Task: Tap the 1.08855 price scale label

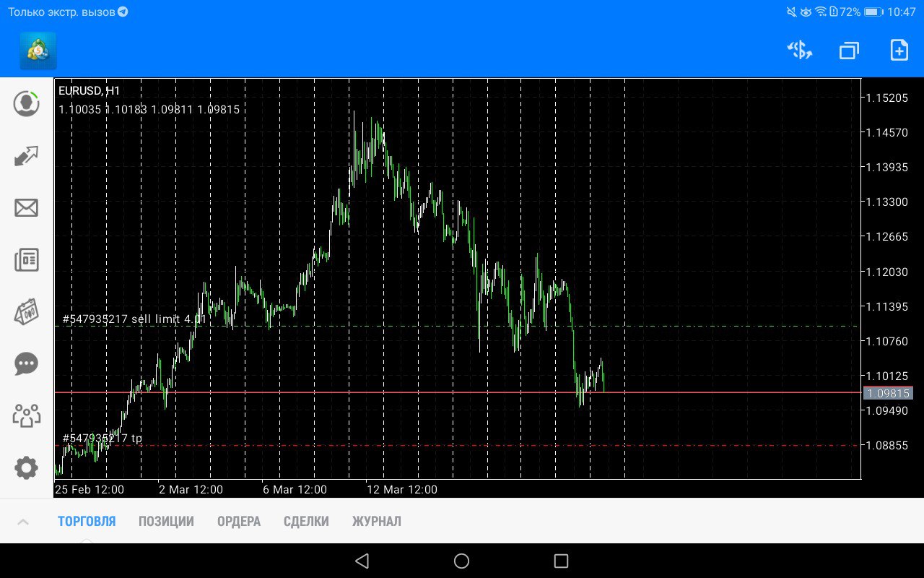Action: pos(888,446)
